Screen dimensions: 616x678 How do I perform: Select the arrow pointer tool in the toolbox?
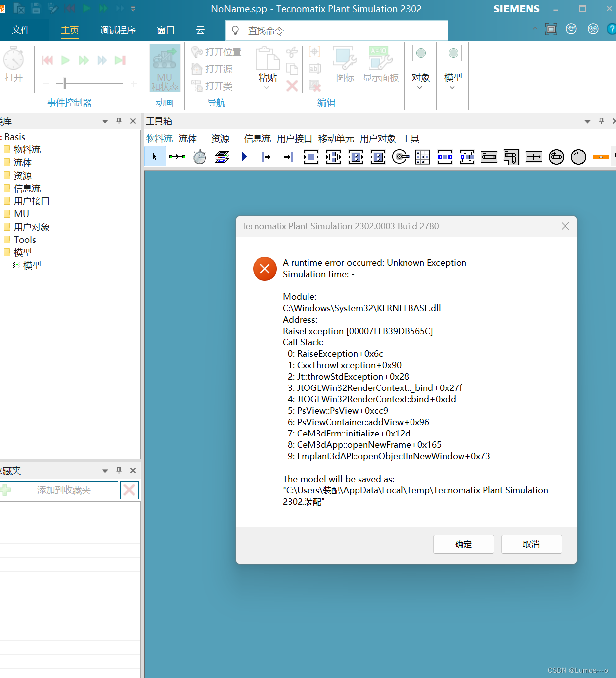click(155, 156)
